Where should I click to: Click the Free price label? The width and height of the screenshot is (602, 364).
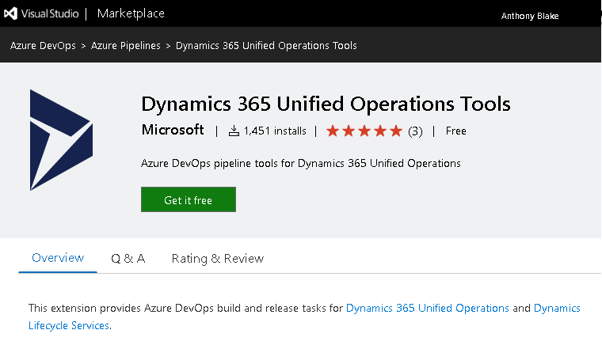(455, 131)
